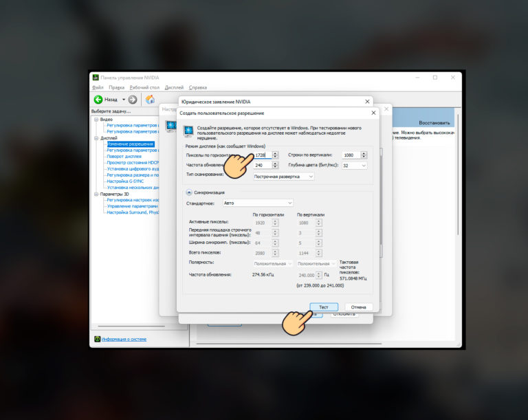Minimize the NVIDIA control panel window
The height and width of the screenshot is (420, 528).
coord(417,78)
